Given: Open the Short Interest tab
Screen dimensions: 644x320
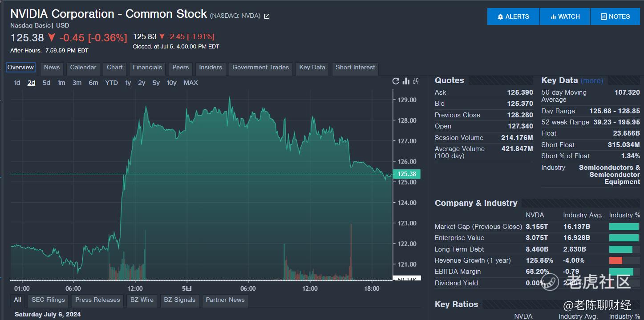Looking at the screenshot, I should [x=355, y=68].
